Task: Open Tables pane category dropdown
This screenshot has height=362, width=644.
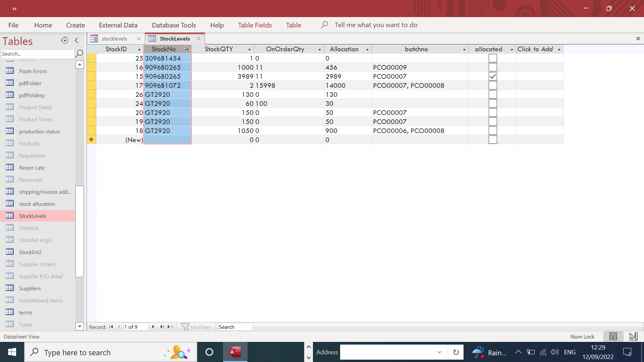Action: [65, 41]
